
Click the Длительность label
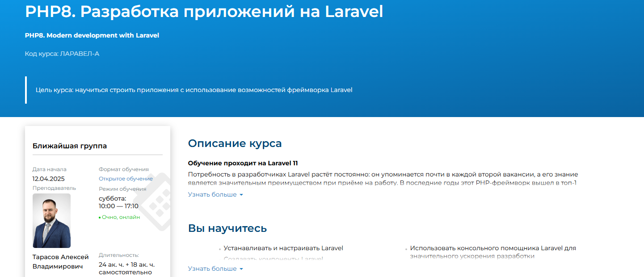pos(119,255)
